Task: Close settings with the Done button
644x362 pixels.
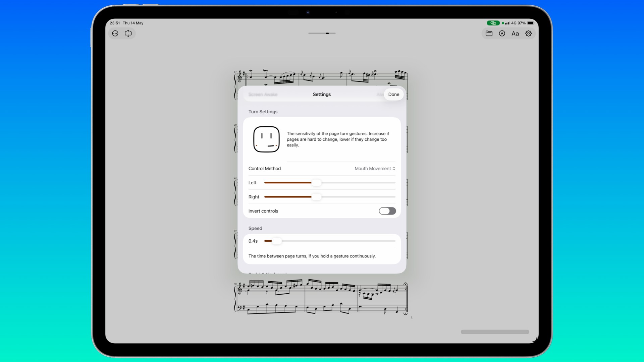Action: point(394,95)
